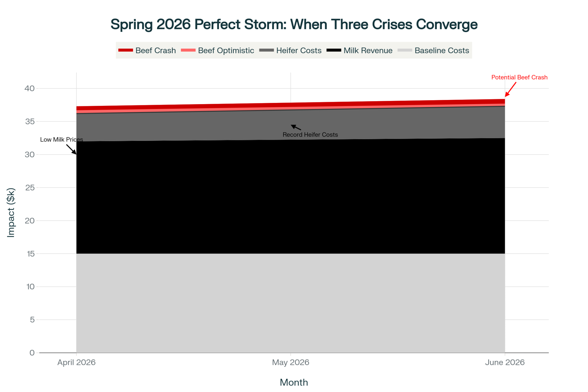588x392 pixels.
Task: Click the 15 tick on the y-axis
Action: [31, 253]
